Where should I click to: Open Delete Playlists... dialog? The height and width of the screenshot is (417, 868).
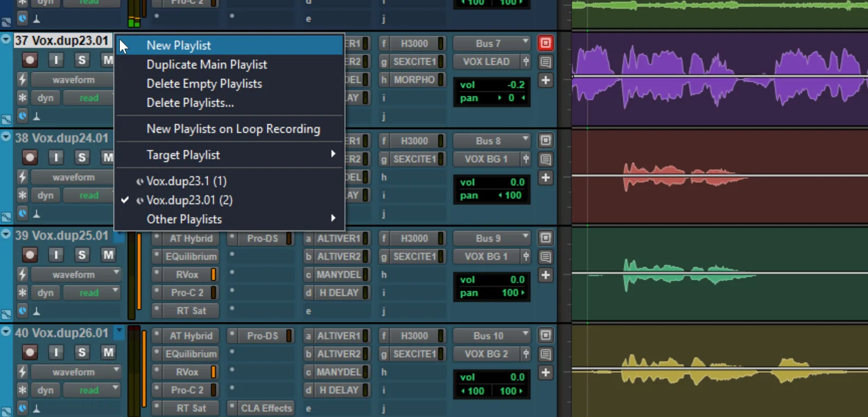point(230,102)
